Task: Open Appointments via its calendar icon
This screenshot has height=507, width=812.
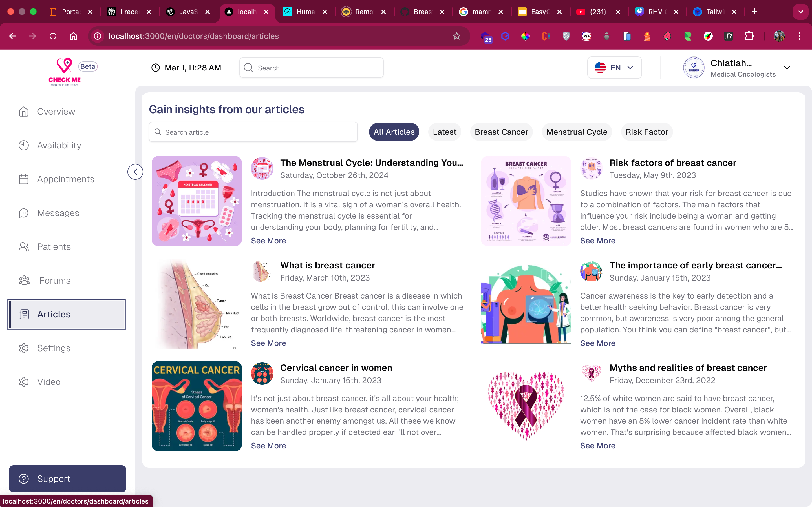Action: pyautogui.click(x=23, y=179)
